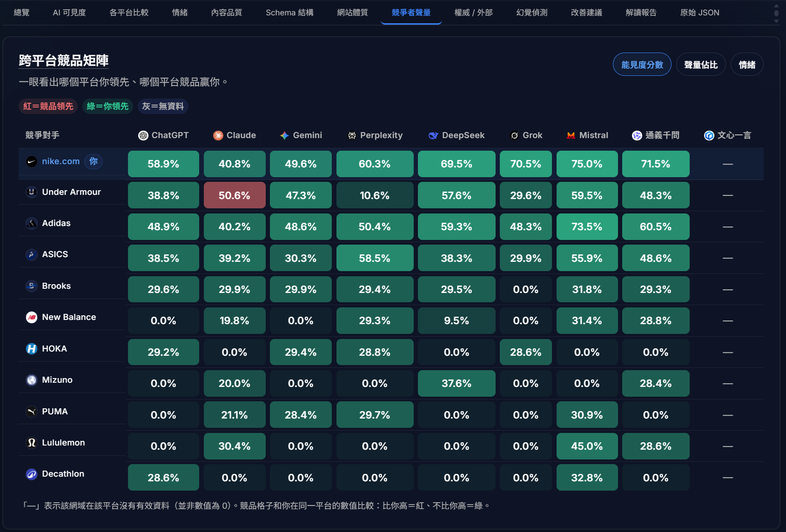Click the green 綠=你領先 legend chip
This screenshot has width=786, height=532.
click(107, 106)
